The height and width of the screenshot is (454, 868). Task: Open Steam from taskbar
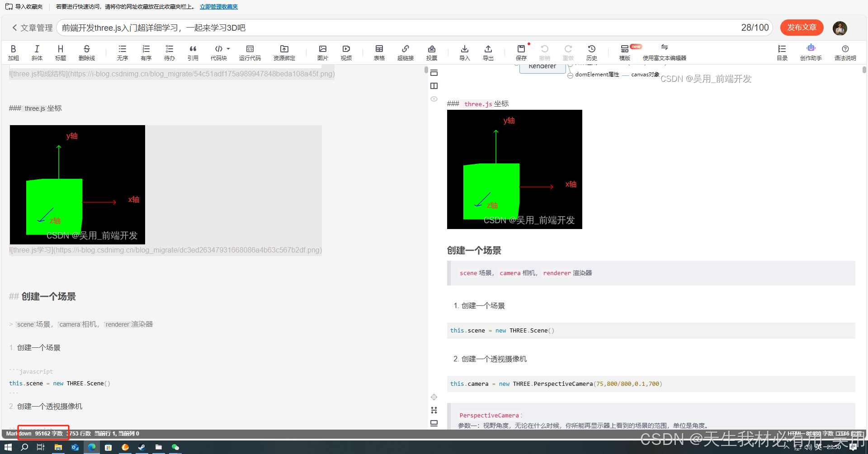(142, 447)
